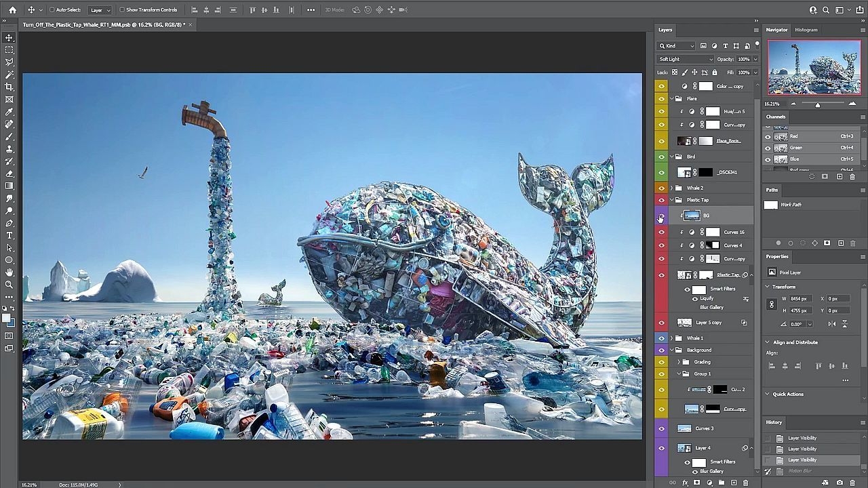Image resolution: width=868 pixels, height=488 pixels.
Task: Enable the Auto-Select checkbox
Action: click(52, 9)
